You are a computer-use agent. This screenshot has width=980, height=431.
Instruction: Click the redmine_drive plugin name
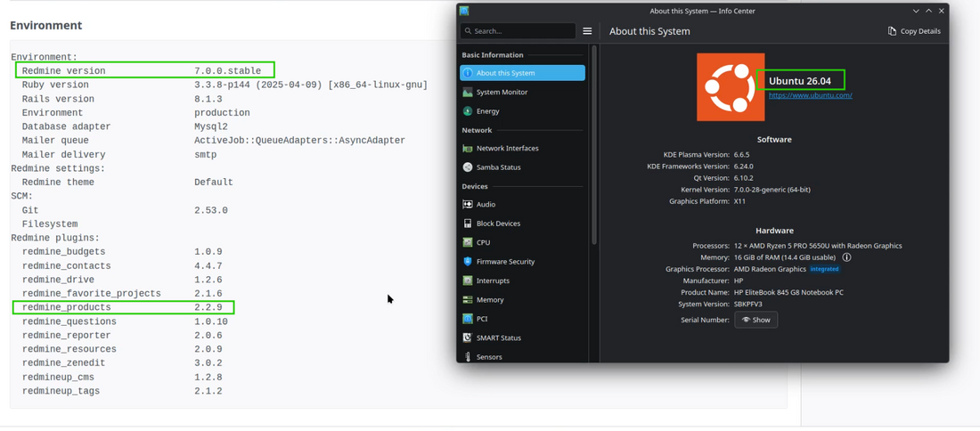coord(58,280)
